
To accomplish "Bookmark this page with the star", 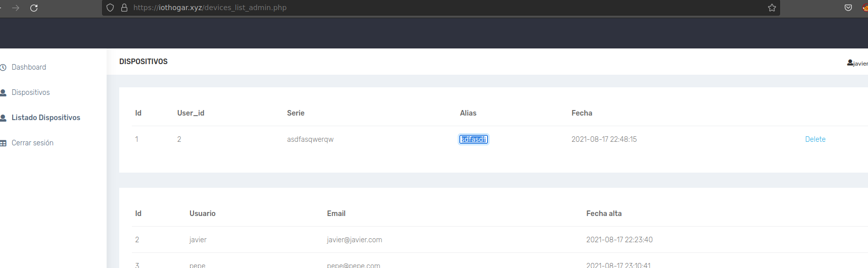I will click(x=771, y=8).
